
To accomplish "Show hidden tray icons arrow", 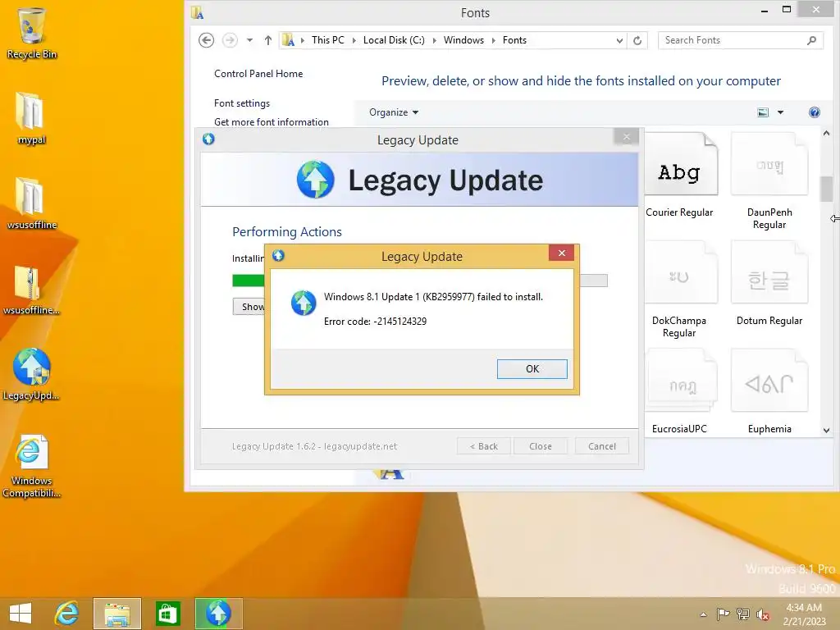I will (703, 614).
